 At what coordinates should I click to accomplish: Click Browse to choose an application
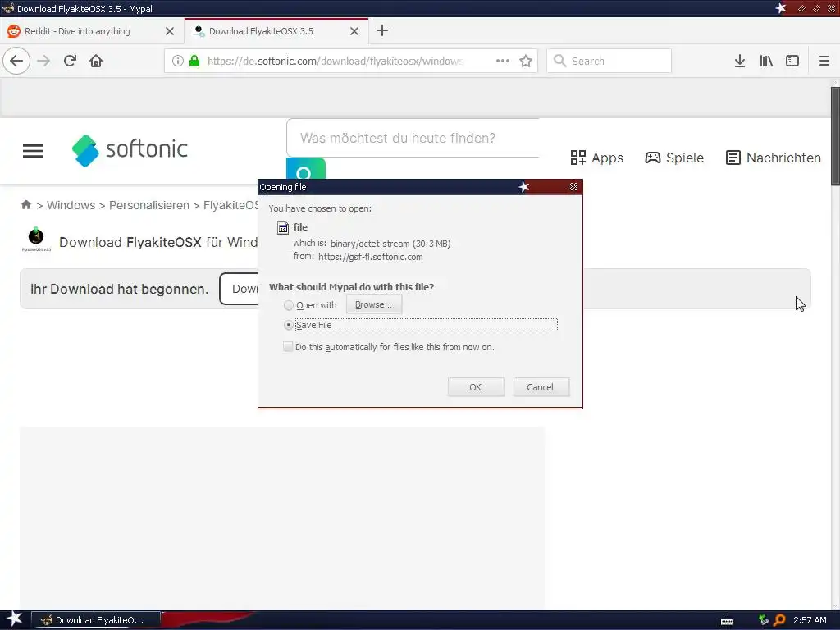(x=374, y=304)
